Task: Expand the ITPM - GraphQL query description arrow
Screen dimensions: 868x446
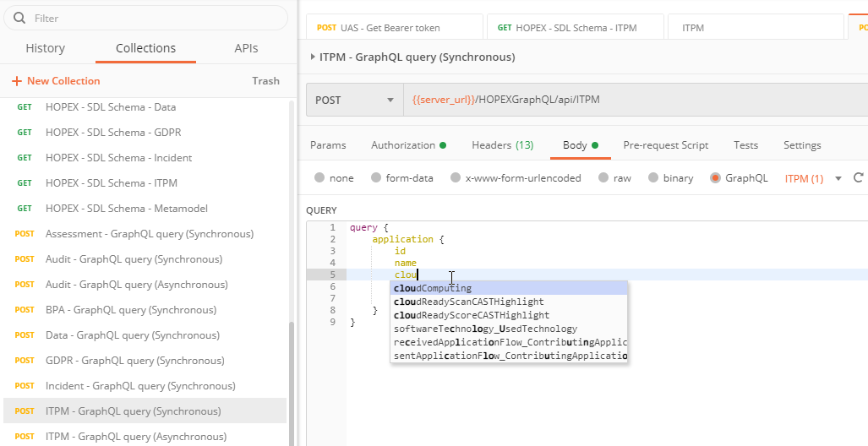Action: tap(314, 57)
